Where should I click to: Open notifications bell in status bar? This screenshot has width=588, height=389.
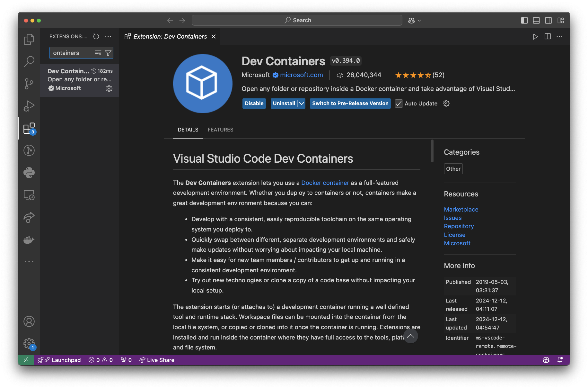pos(560,360)
